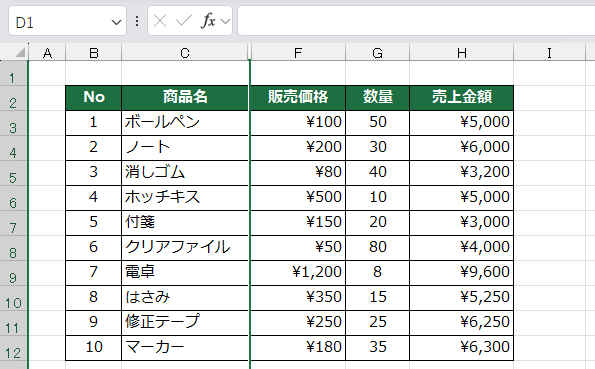Click the quantity cell showing 35
The height and width of the screenshot is (369, 595).
point(378,348)
